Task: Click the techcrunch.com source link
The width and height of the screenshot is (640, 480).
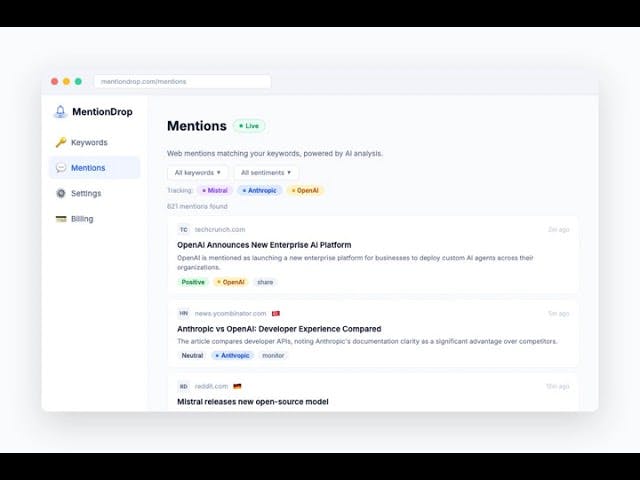Action: pyautogui.click(x=220, y=229)
